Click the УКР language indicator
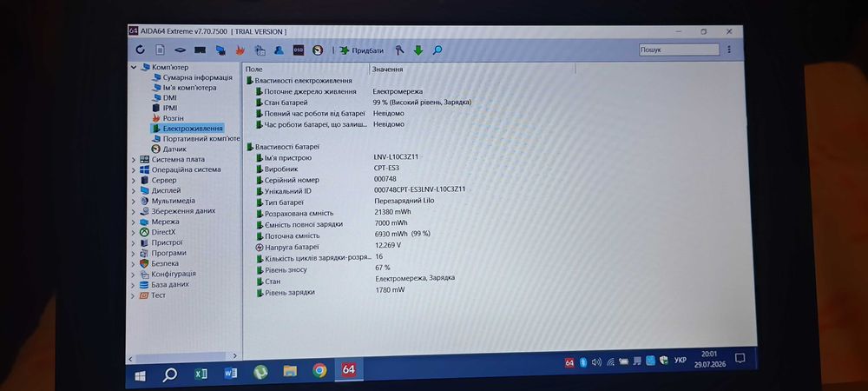868x391 pixels. tap(681, 360)
